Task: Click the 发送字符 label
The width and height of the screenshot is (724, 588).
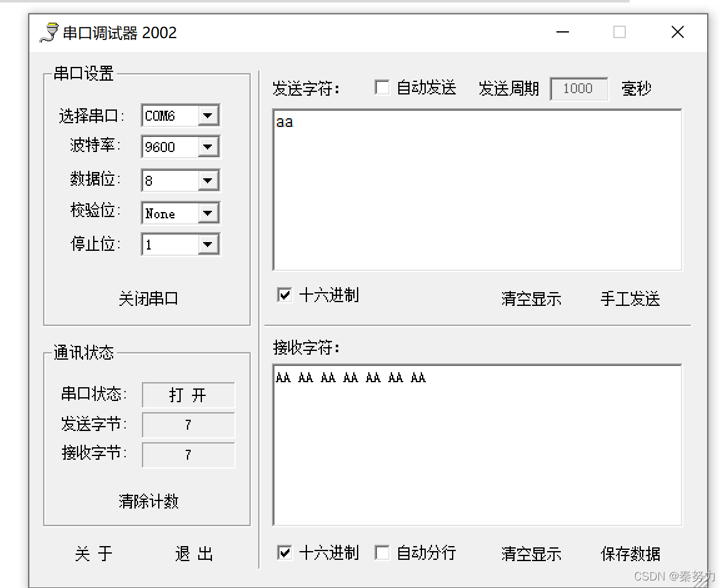Action: pos(306,88)
